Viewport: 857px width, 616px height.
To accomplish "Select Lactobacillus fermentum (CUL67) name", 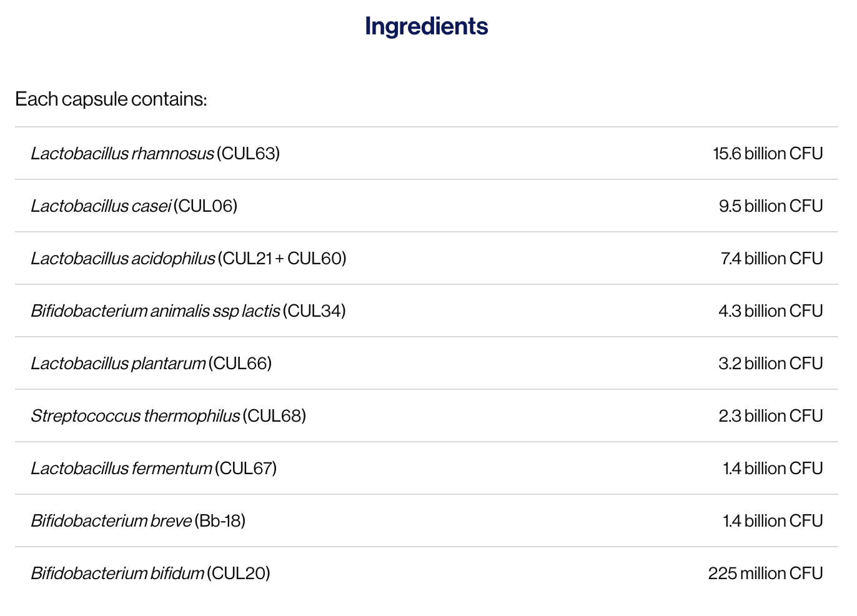I will pyautogui.click(x=154, y=468).
